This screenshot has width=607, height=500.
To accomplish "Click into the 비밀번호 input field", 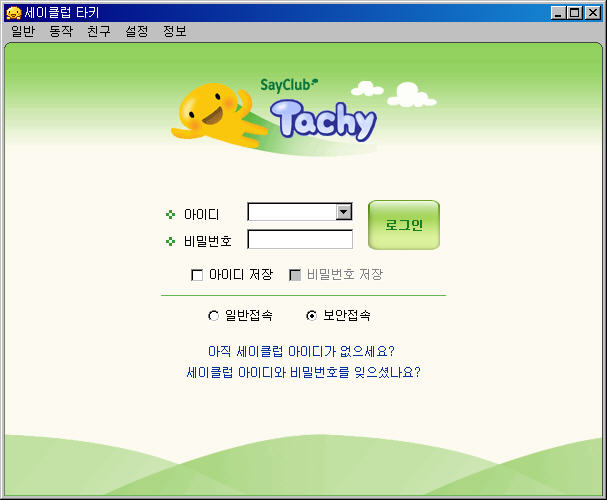I will (x=300, y=240).
